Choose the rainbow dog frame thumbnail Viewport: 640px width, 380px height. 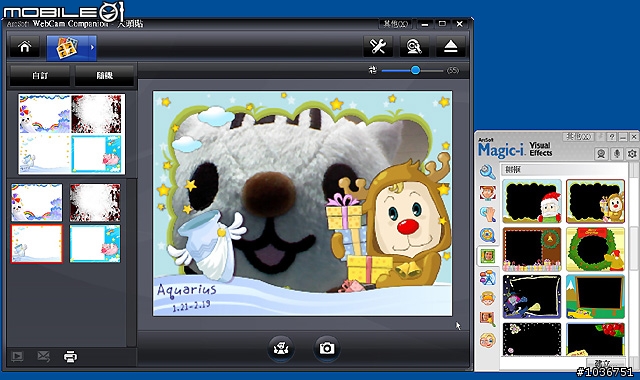click(x=37, y=202)
